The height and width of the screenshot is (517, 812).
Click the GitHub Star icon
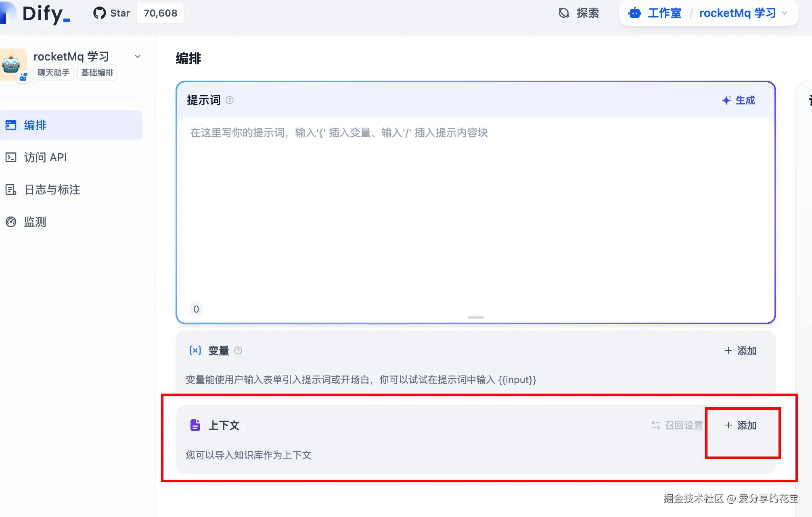pyautogui.click(x=99, y=13)
